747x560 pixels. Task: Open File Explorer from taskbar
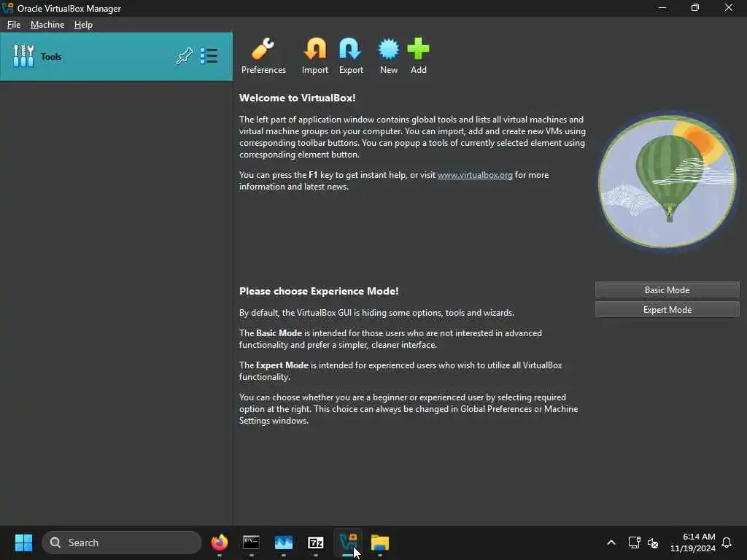click(379, 542)
